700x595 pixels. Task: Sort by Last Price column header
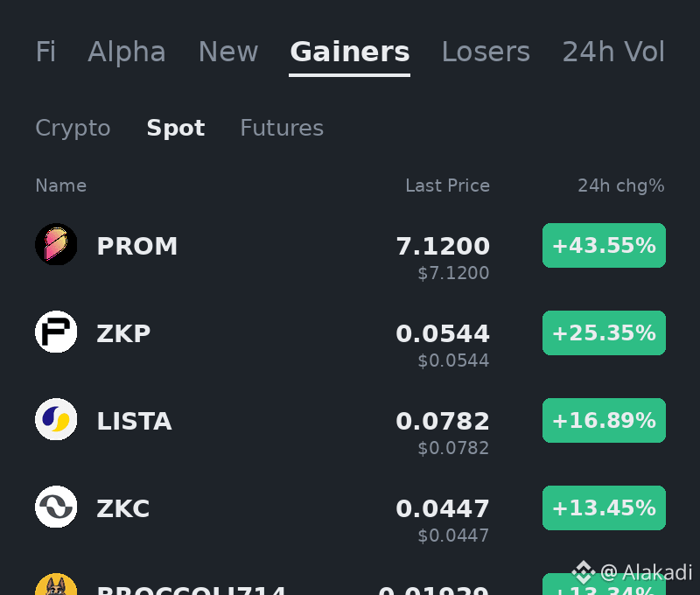(x=447, y=185)
